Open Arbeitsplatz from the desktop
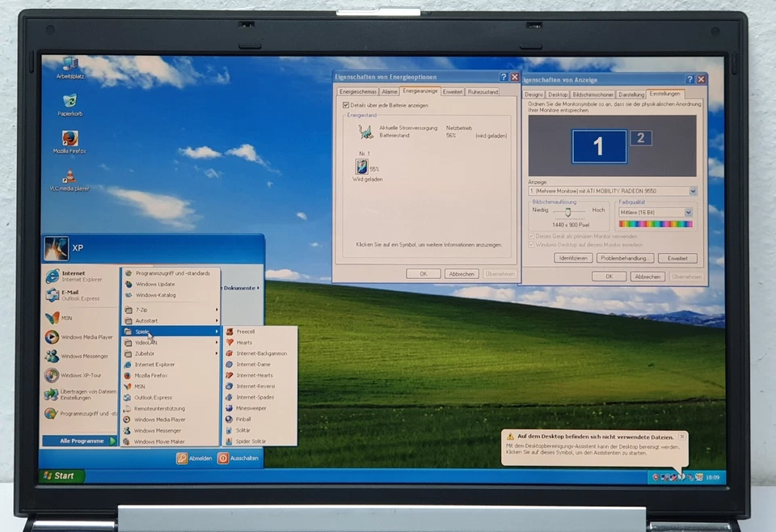The width and height of the screenshot is (776, 532). click(69, 65)
